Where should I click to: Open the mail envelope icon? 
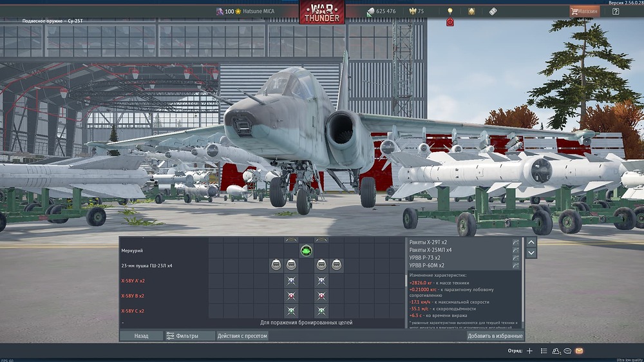tap(579, 351)
